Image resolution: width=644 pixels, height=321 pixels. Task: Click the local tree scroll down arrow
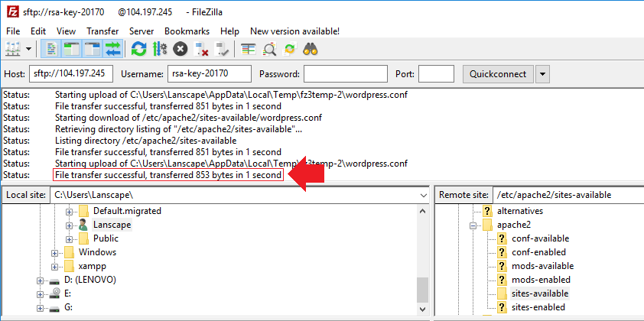coord(423,309)
